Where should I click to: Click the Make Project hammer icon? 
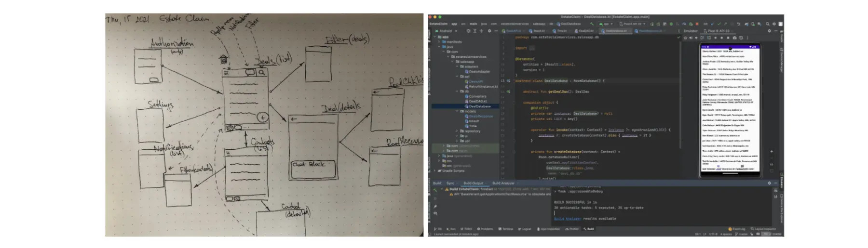(x=592, y=24)
